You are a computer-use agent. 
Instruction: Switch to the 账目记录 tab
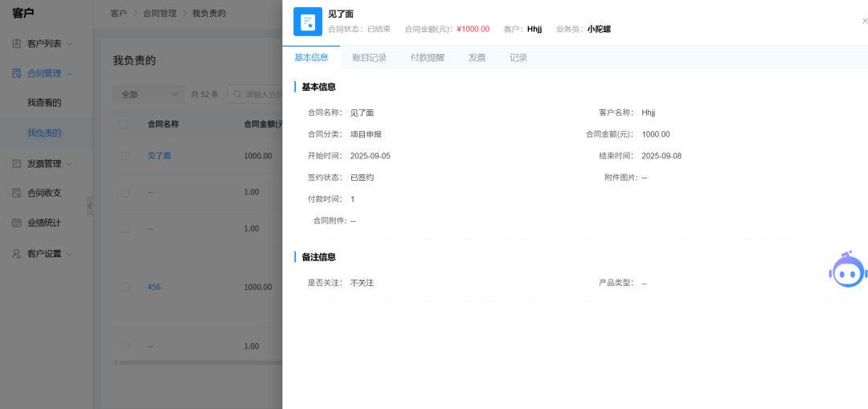pos(369,58)
